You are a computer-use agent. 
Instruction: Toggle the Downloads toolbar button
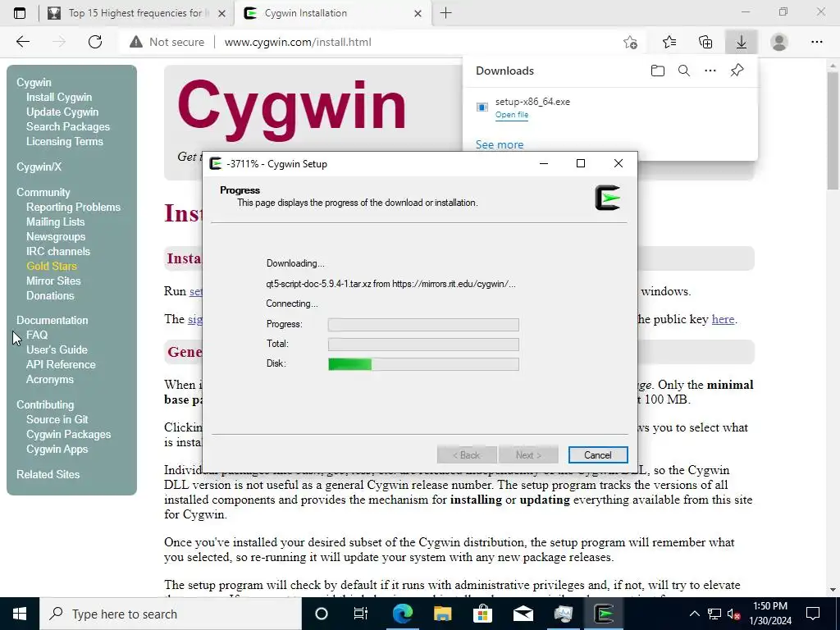point(741,42)
